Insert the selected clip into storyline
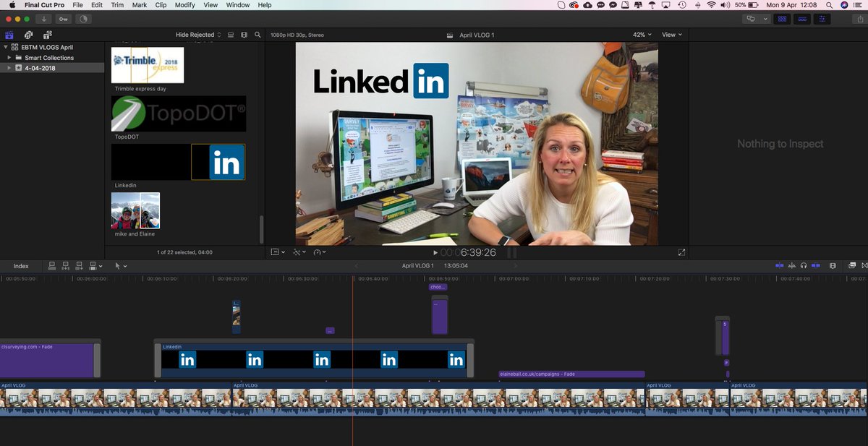The height and width of the screenshot is (446, 868). [x=64, y=266]
